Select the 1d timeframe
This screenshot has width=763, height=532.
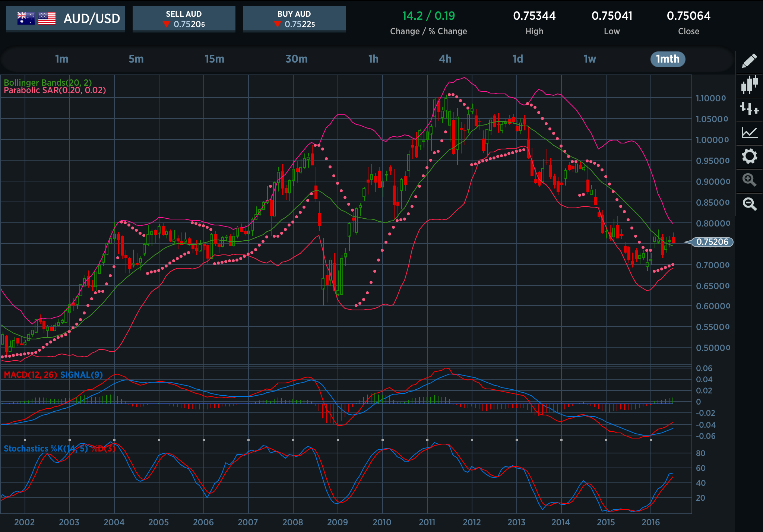[518, 59]
